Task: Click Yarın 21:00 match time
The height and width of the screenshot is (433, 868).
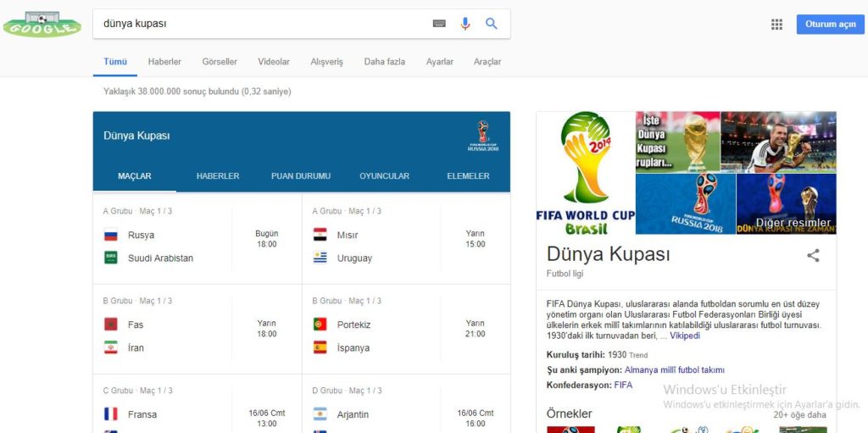Action: click(x=475, y=328)
